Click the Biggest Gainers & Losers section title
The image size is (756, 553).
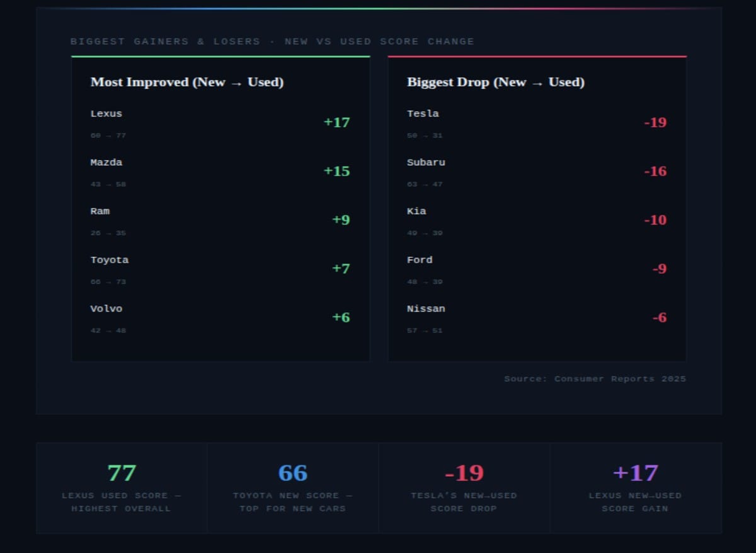tap(272, 42)
